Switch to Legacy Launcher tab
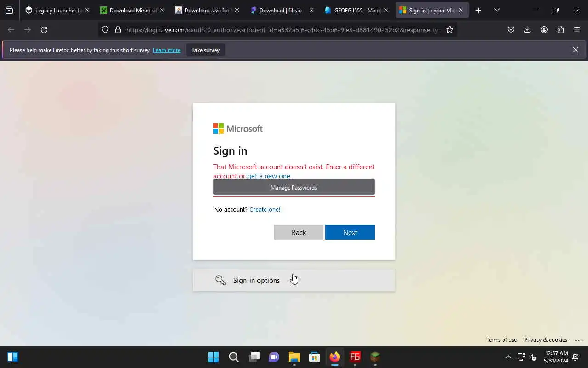 (57, 10)
